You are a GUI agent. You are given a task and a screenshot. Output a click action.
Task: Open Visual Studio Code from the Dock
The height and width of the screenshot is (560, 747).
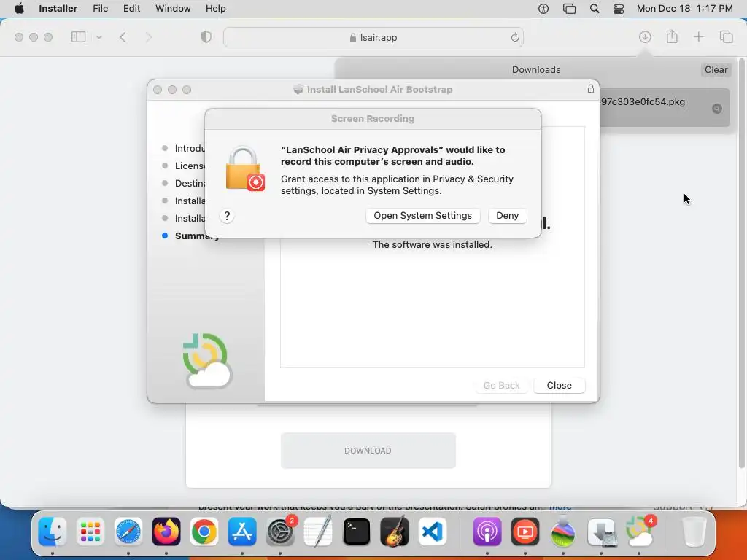click(432, 532)
